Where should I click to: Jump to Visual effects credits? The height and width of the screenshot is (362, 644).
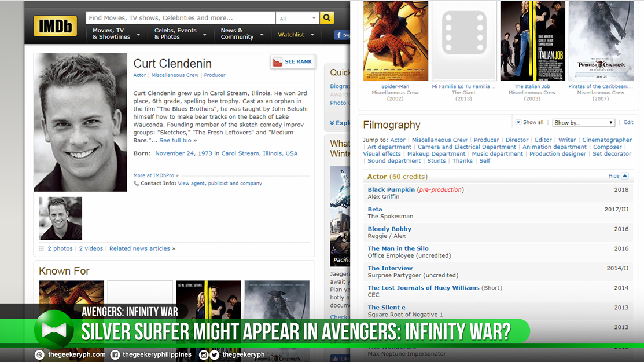[x=382, y=154]
